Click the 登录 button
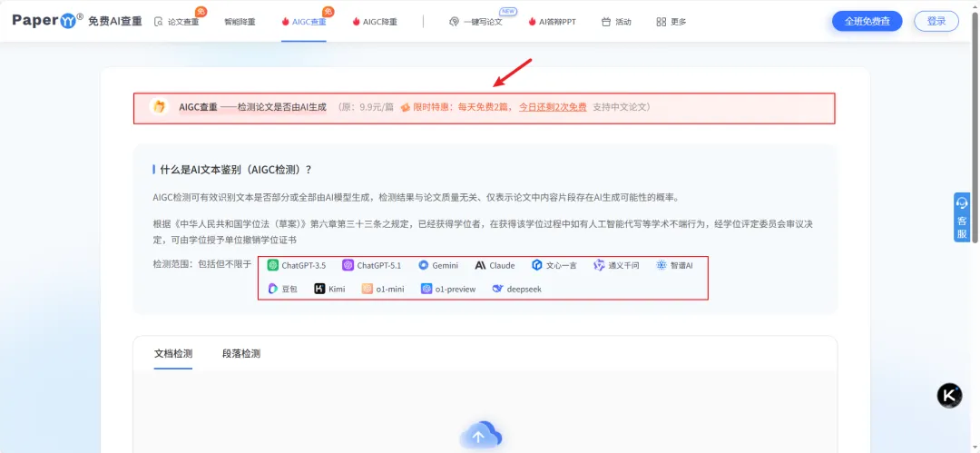This screenshot has width=980, height=453. (x=936, y=21)
